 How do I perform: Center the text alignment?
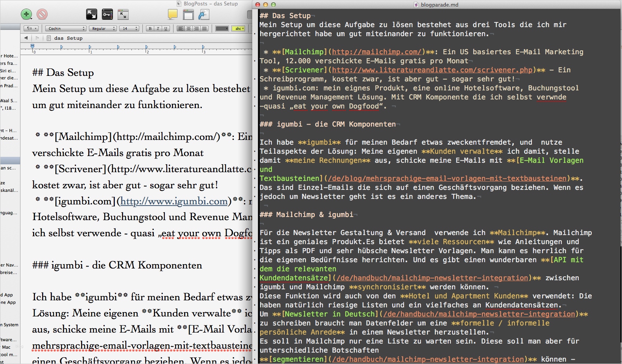(188, 29)
